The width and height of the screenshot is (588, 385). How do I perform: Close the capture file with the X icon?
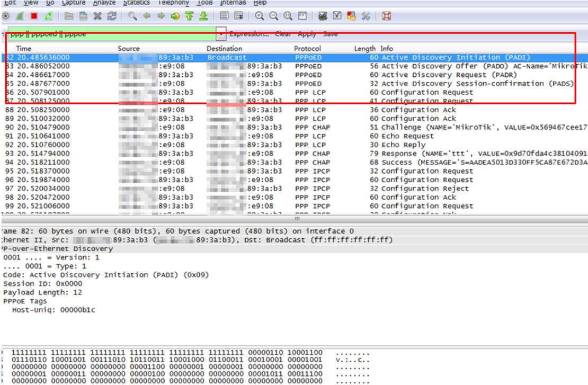(97, 16)
